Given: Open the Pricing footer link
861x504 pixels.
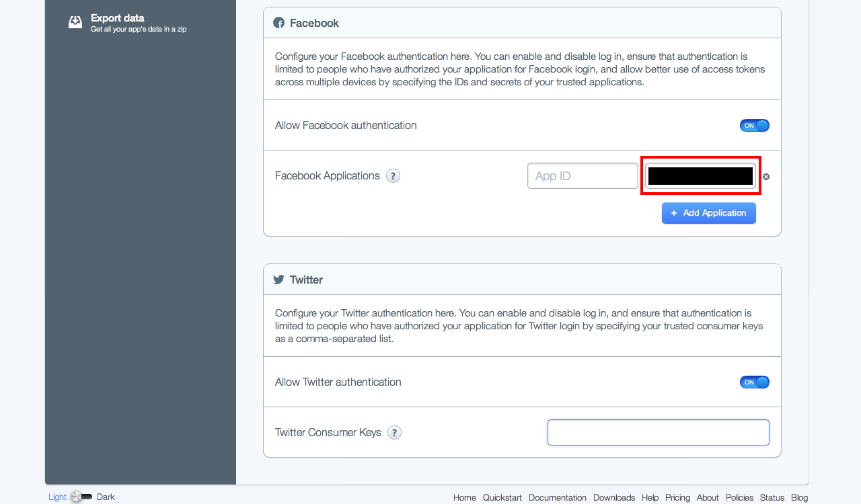Looking at the screenshot, I should [x=677, y=498].
